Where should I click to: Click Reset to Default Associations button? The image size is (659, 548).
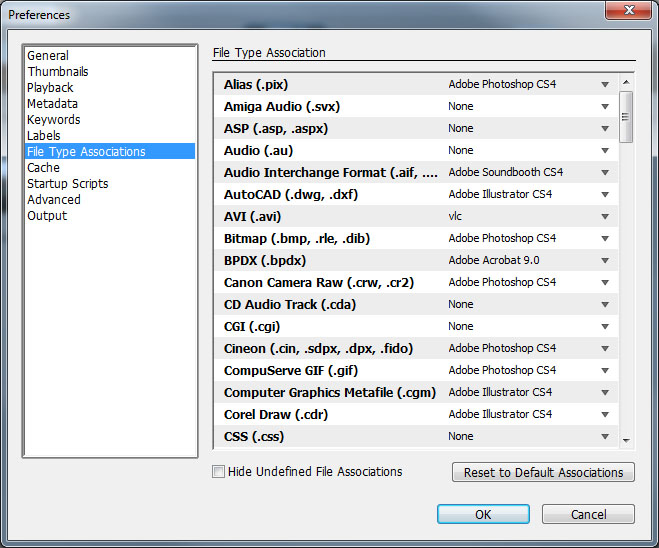click(x=543, y=473)
